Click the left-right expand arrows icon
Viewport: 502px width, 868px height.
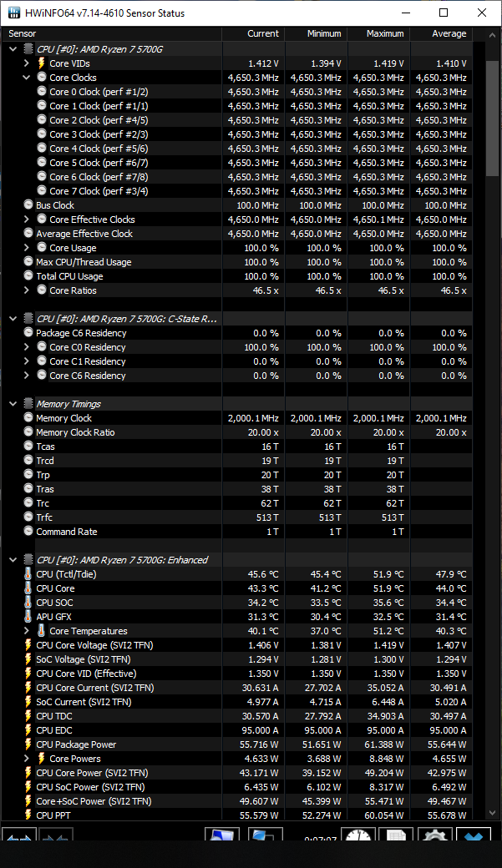(18, 838)
